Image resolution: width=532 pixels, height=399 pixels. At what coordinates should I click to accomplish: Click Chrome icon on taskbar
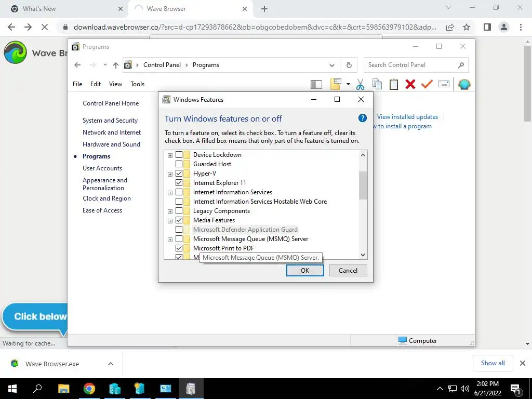[89, 389]
